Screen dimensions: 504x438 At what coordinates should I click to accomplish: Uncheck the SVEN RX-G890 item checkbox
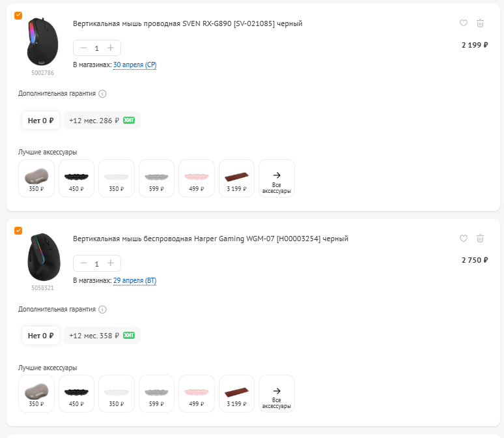(18, 16)
